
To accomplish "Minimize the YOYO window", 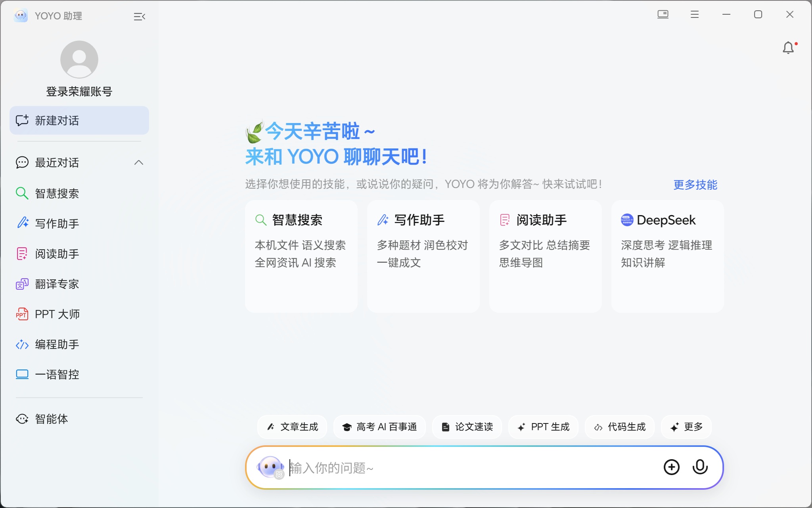I will click(726, 15).
